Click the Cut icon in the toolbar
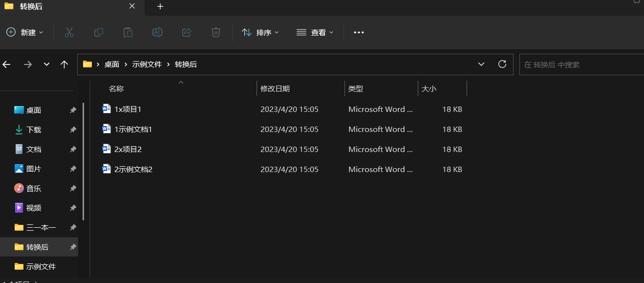The image size is (644, 283). point(69,32)
